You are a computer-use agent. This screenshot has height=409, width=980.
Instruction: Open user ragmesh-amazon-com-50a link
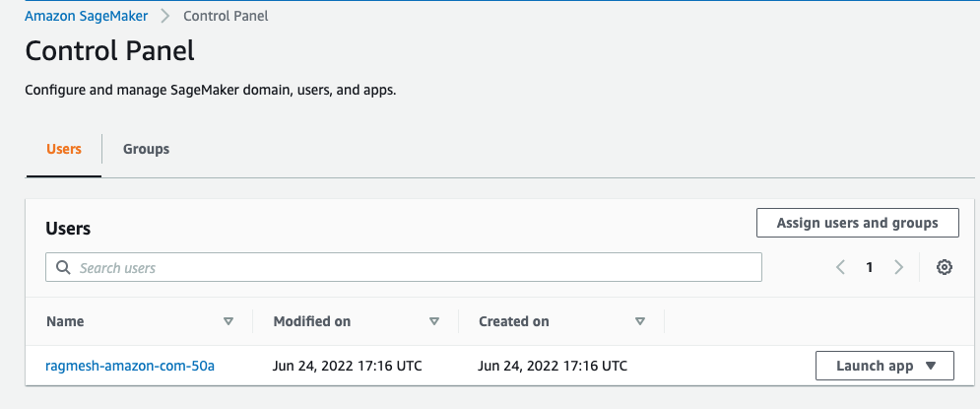click(130, 366)
